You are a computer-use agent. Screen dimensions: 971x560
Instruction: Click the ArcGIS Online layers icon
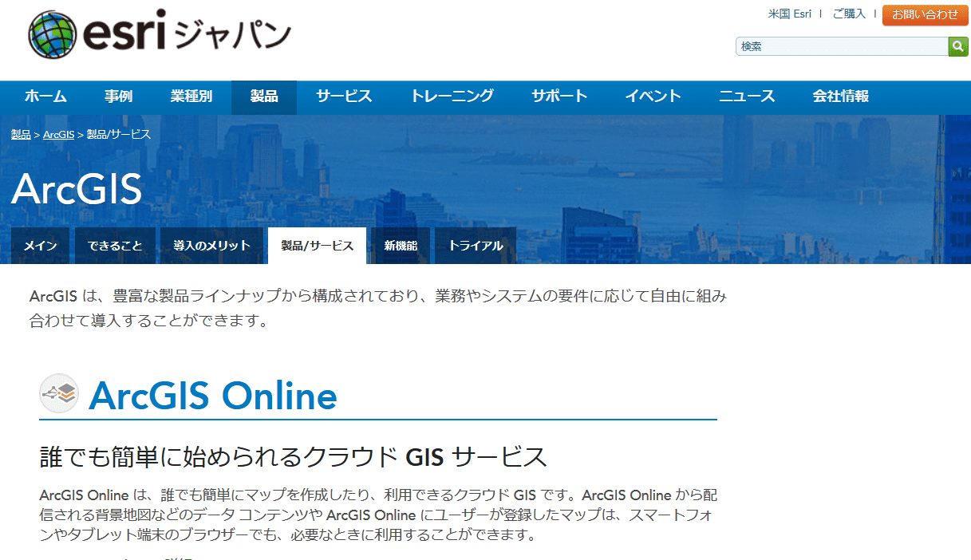59,393
